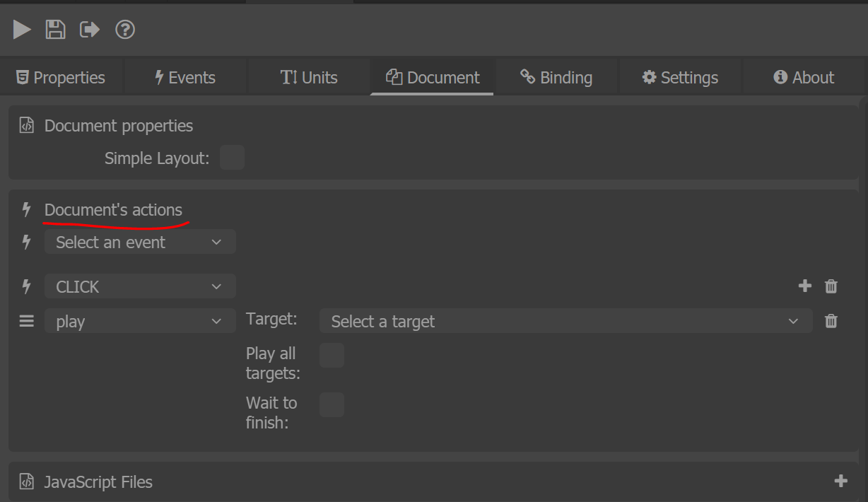Add a JavaScript file with plus icon
Screen dimensions: 868x502
click(840, 481)
